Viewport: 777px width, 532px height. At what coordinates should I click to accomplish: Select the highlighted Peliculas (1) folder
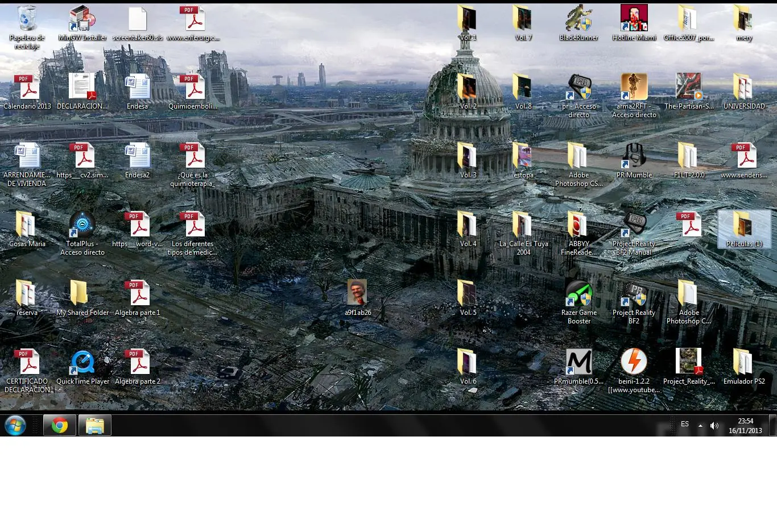tap(744, 230)
